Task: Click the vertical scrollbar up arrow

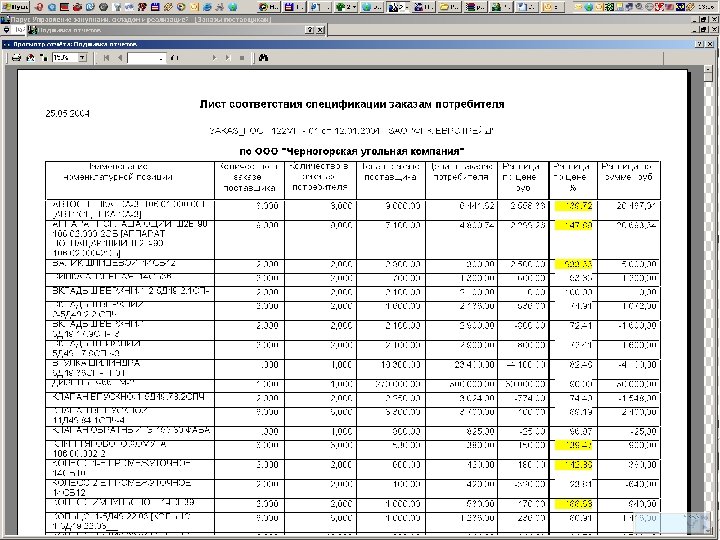Action: [x=708, y=69]
